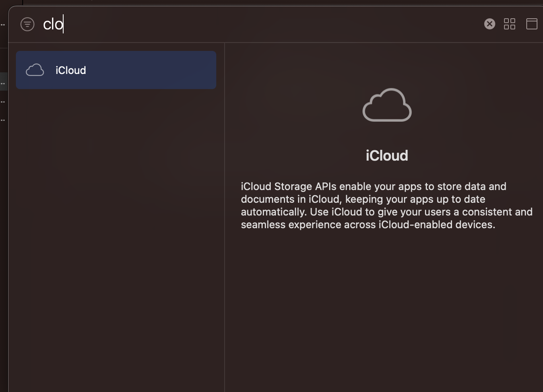This screenshot has width=543, height=392.
Task: Click the iCloud heading in detail pane
Action: coord(387,155)
